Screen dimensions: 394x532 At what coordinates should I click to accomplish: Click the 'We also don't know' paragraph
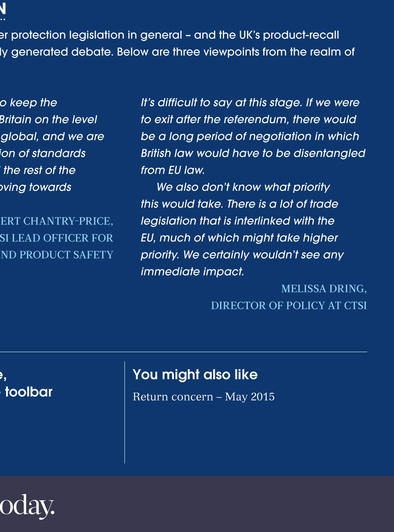pyautogui.click(x=242, y=229)
